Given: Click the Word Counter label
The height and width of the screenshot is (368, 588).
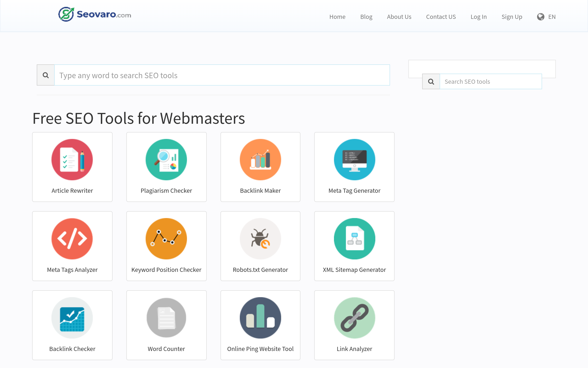Looking at the screenshot, I should tap(166, 349).
